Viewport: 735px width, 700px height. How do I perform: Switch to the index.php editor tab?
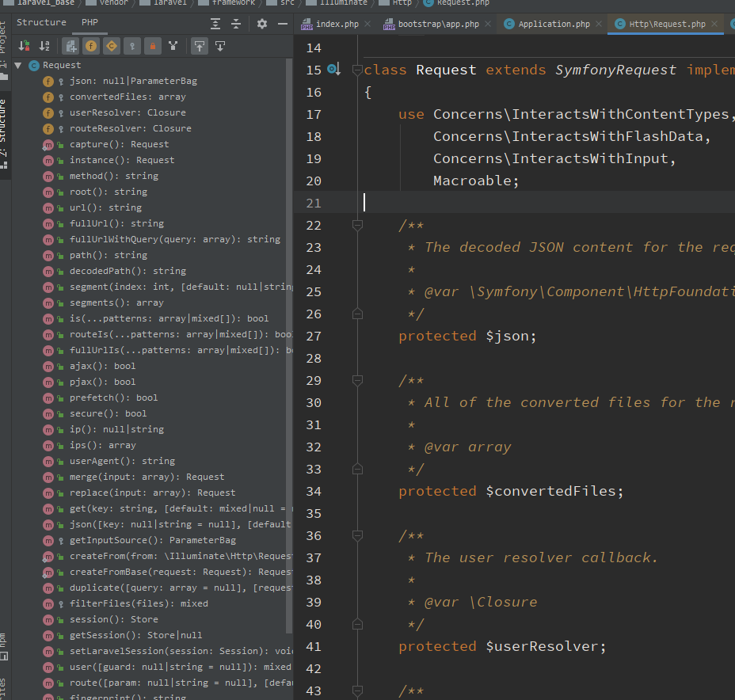click(337, 24)
